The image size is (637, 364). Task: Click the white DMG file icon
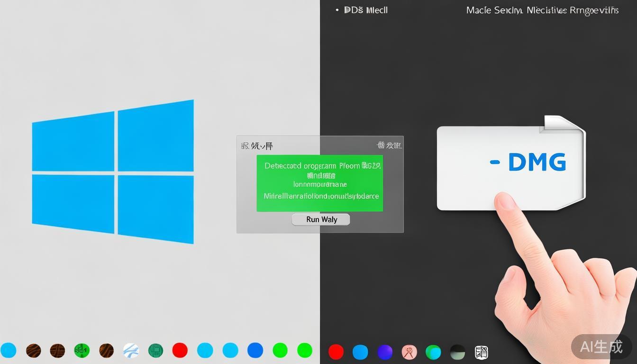point(510,166)
